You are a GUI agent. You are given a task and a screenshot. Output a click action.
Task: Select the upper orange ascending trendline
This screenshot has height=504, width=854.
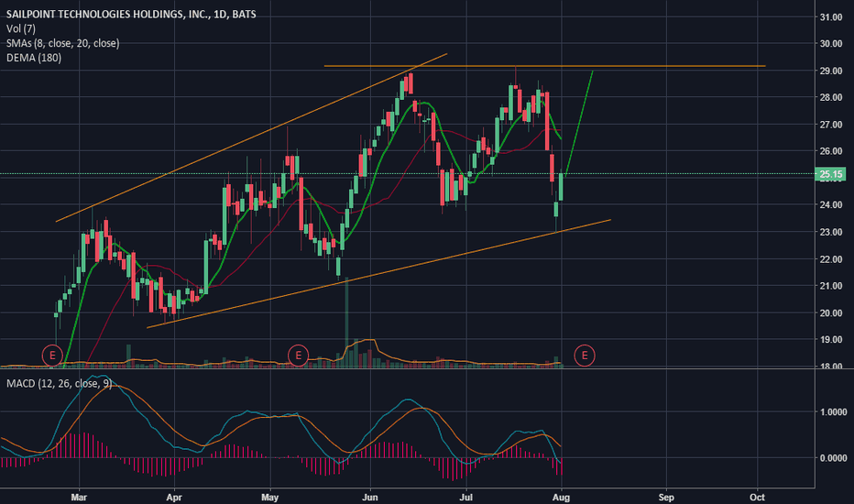pyautogui.click(x=251, y=137)
